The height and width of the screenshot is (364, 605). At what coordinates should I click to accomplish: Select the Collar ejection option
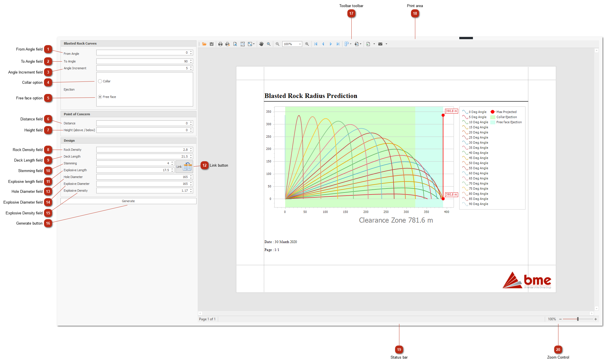pos(100,81)
